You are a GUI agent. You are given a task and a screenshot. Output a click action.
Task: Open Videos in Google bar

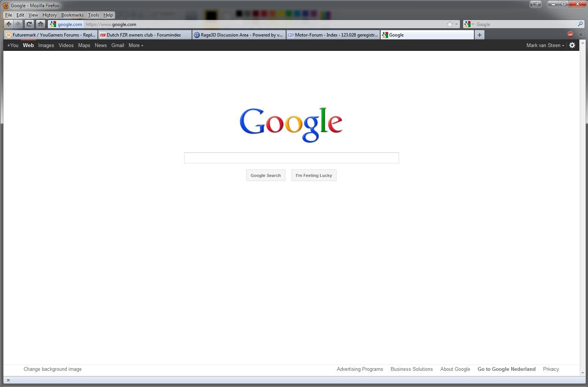pos(66,45)
